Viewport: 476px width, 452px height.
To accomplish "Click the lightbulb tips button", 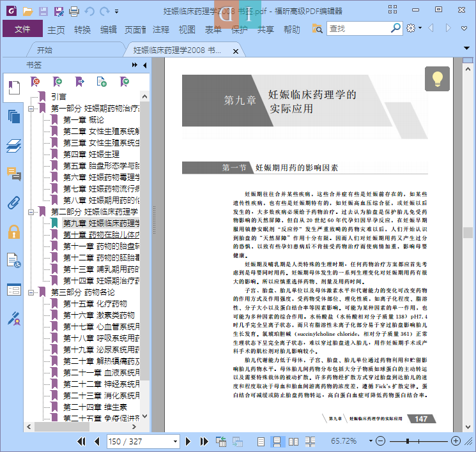I will coord(437,79).
